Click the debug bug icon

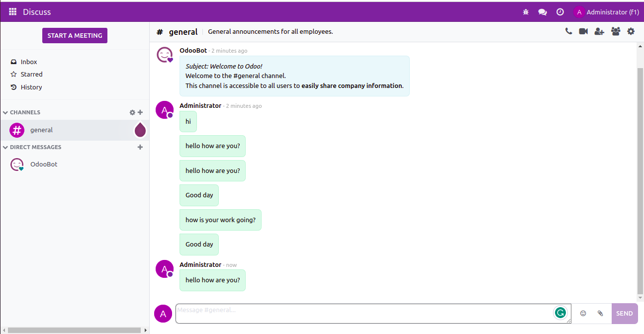coord(526,12)
